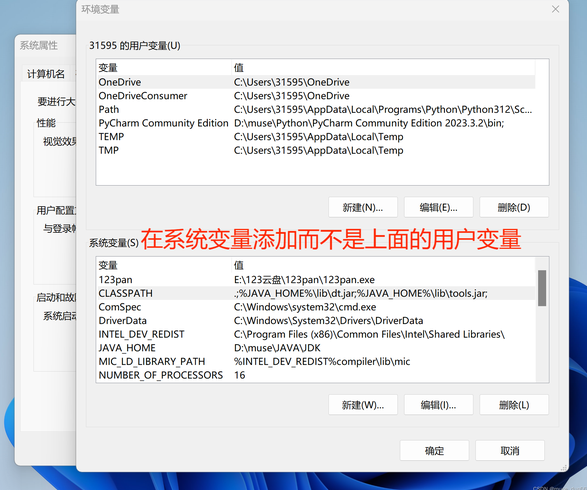
Task: Click 新建(N)... under user variables
Action: point(363,207)
